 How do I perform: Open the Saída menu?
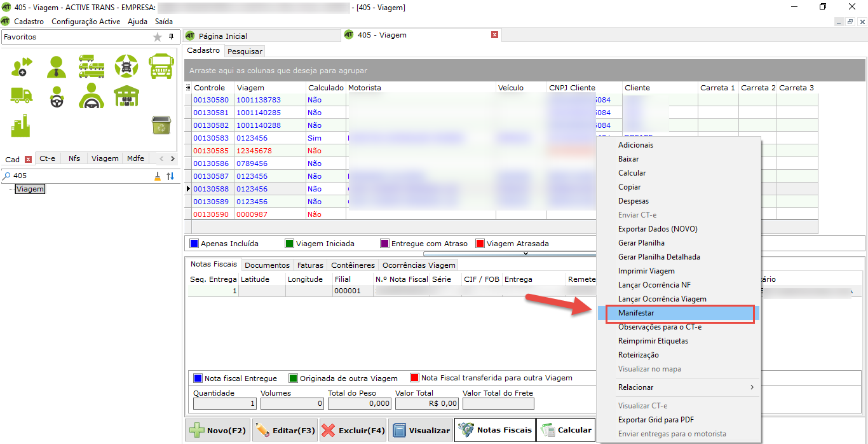(164, 21)
